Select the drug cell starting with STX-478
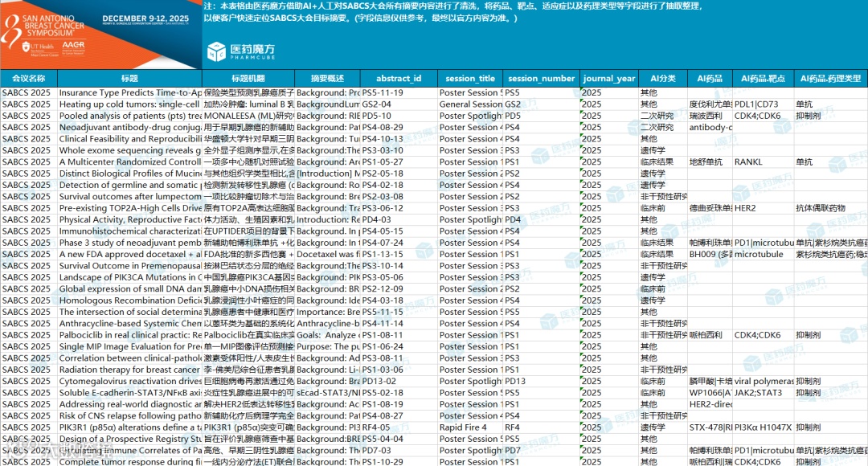Image resolution: width=868 pixels, height=466 pixels. [710, 427]
